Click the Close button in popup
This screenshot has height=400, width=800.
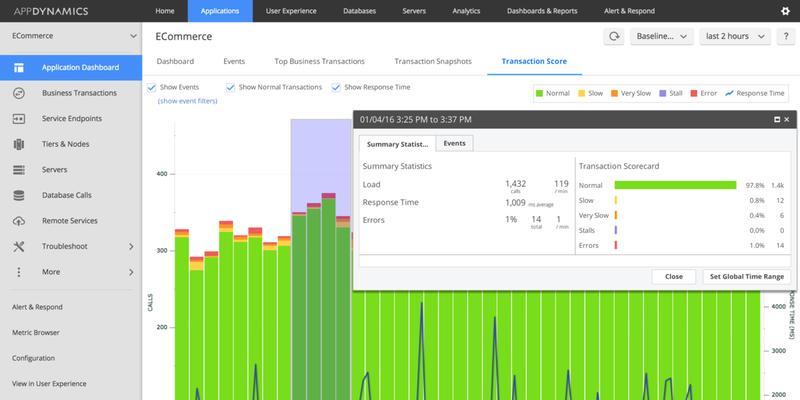coord(673,277)
